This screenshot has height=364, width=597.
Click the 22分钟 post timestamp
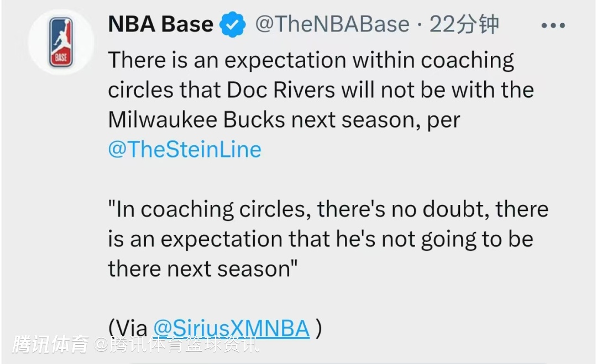click(464, 24)
